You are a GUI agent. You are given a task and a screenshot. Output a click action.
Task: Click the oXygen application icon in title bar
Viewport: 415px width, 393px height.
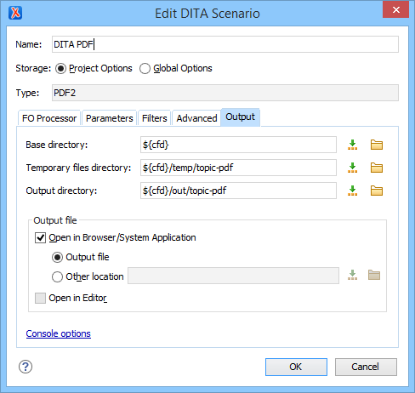point(15,13)
